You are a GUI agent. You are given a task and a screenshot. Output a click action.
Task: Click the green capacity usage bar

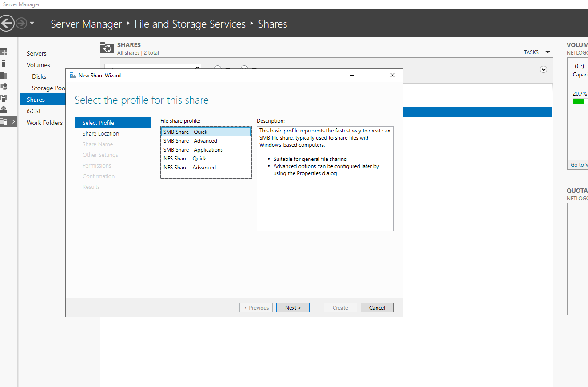click(579, 101)
